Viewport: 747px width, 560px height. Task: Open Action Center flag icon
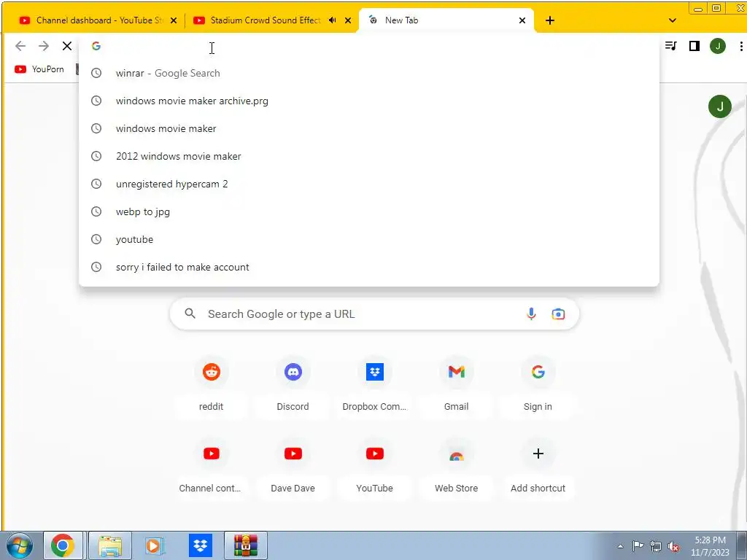(x=638, y=545)
